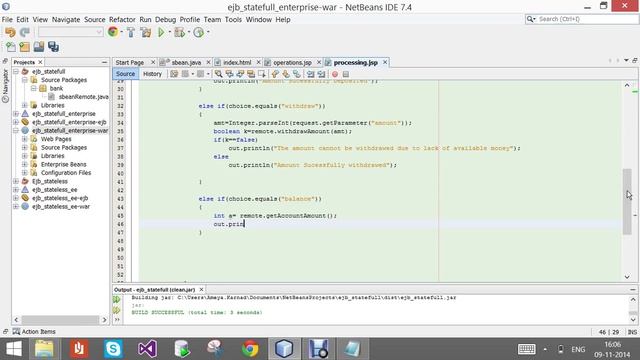The image size is (640, 360).
Task: Click the Open Project icon
Action: click(x=39, y=47)
